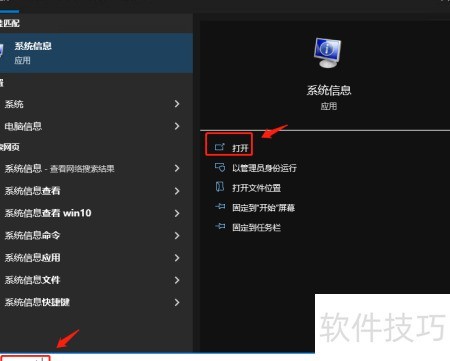Expand chevron for 查看网络搜索结果 row
Screen dimensions: 450x361
[177, 168]
